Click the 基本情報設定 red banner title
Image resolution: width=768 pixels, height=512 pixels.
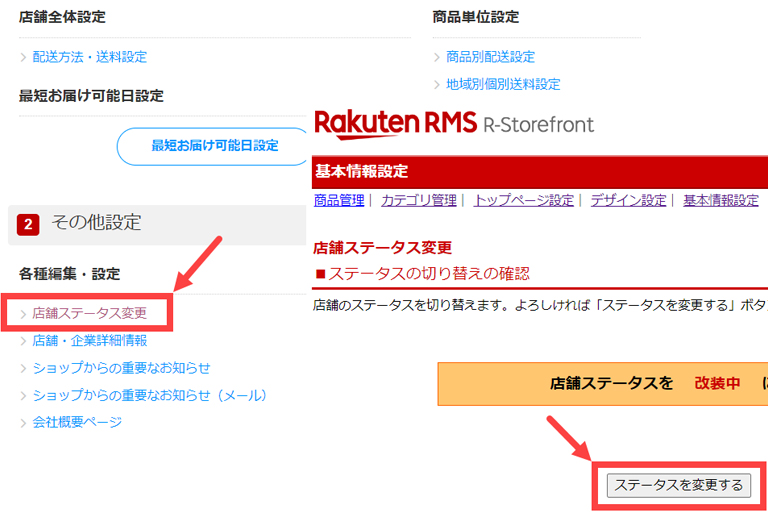pyautogui.click(x=361, y=171)
